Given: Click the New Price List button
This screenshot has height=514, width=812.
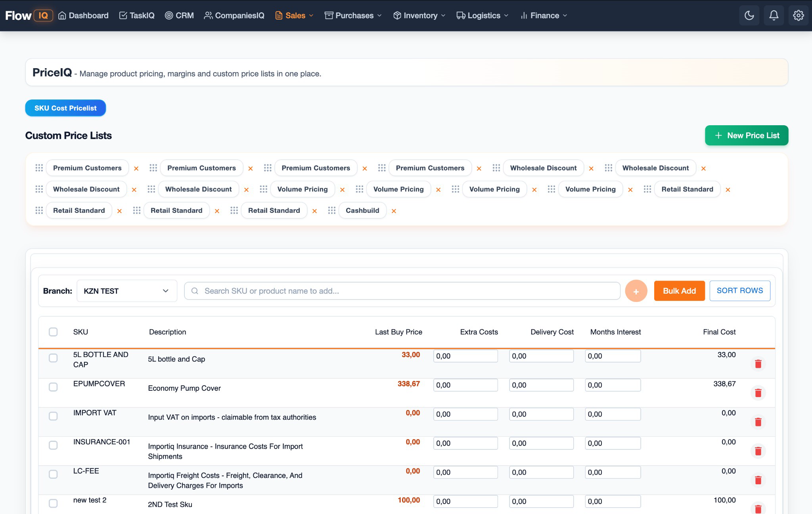Looking at the screenshot, I should click(x=747, y=135).
